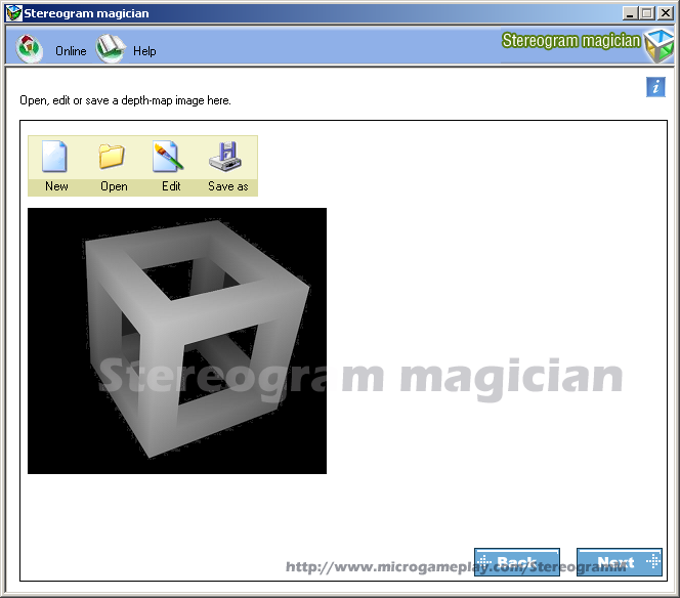The image size is (680, 598).
Task: Click the Edit paintbrush icon
Action: pyautogui.click(x=168, y=157)
